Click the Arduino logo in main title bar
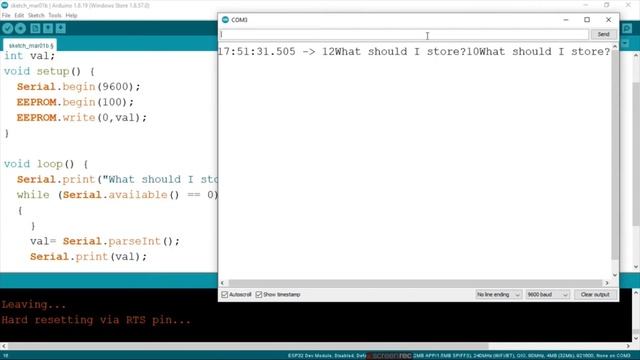The image size is (640, 360). (5, 5)
